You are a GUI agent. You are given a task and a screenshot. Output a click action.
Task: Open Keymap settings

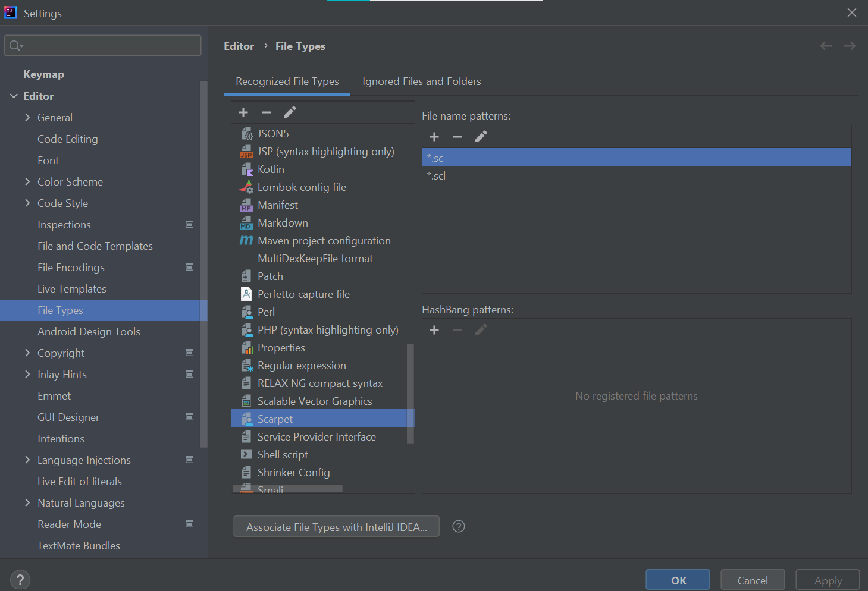click(x=43, y=74)
